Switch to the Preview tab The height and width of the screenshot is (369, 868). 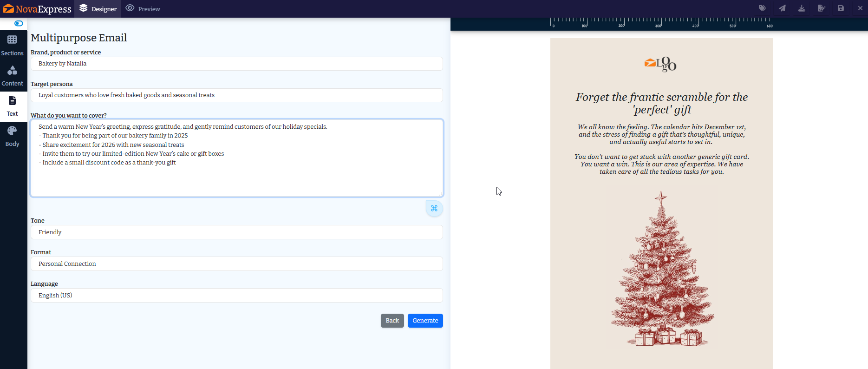(143, 9)
